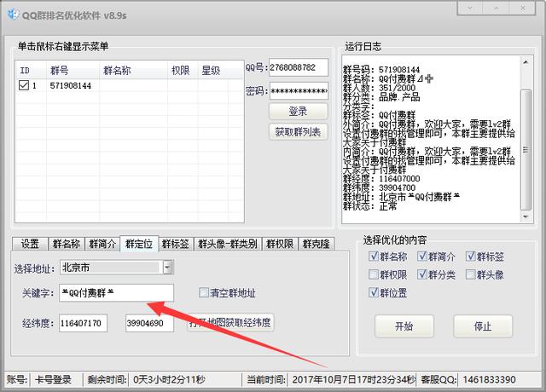Click the 关键字 input field
The width and height of the screenshot is (546, 392).
[x=116, y=293]
